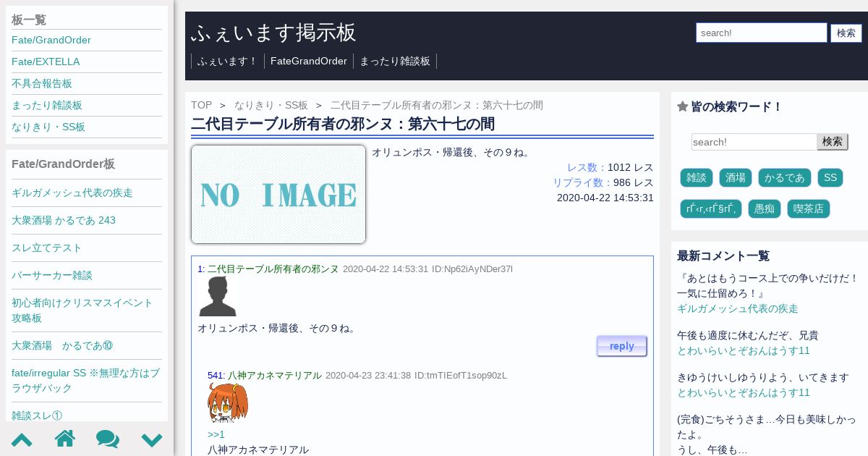Open thread 大衆酒場 かるであ⑩
The image size is (868, 456).
pos(62,345)
